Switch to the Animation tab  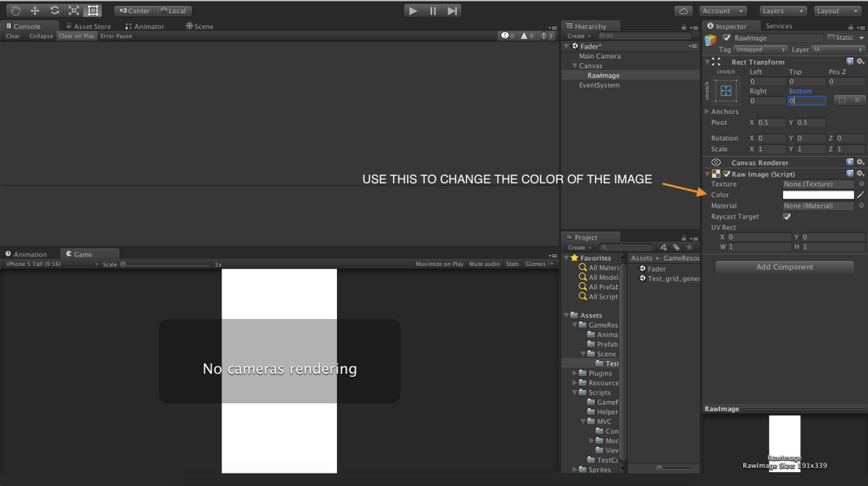[26, 254]
